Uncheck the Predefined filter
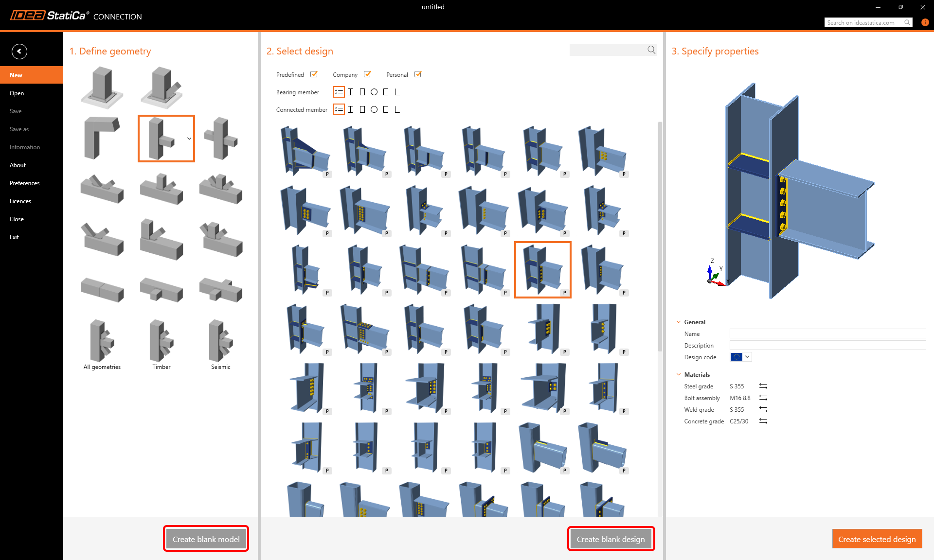Viewport: 934px width, 560px height. click(x=314, y=74)
